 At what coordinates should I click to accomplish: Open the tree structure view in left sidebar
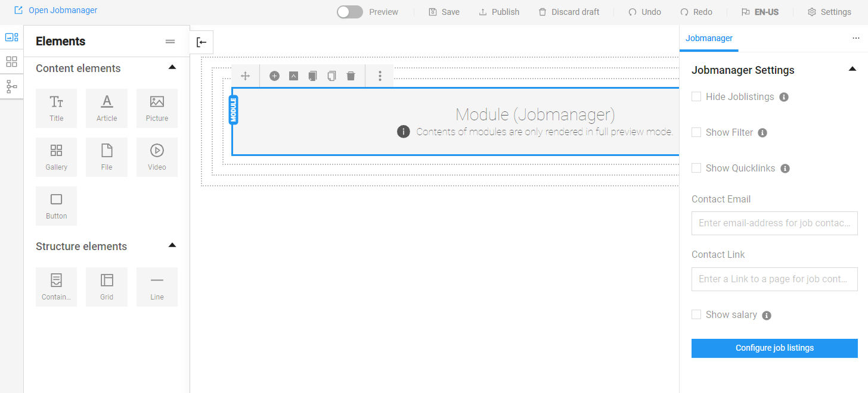[12, 86]
